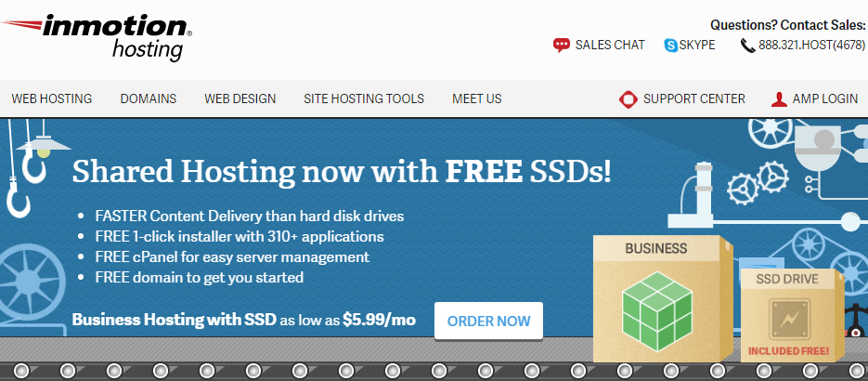Open the Domains menu
Image resolution: width=868 pixels, height=381 pixels.
coord(149,99)
